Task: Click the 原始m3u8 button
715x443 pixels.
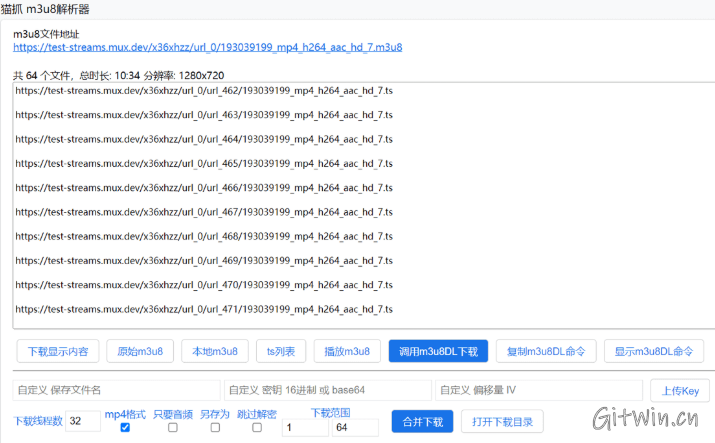Action: tap(140, 351)
